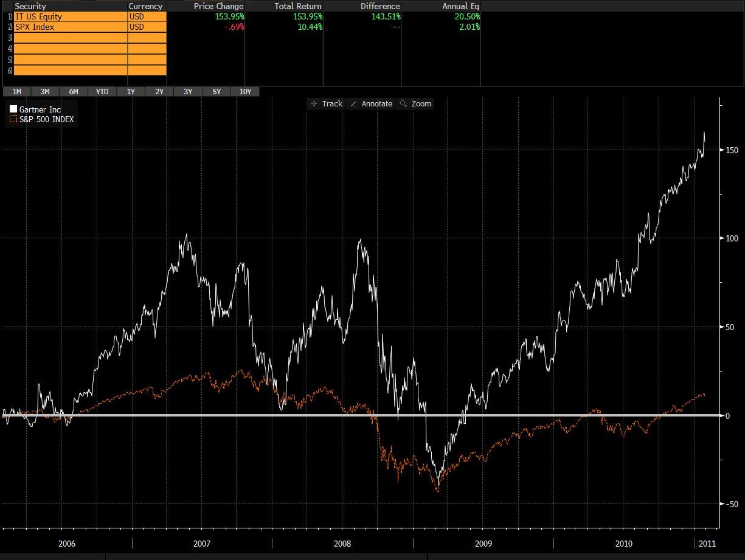
Task: Click the S&P 500 INDEX legend label
Action: [x=47, y=120]
